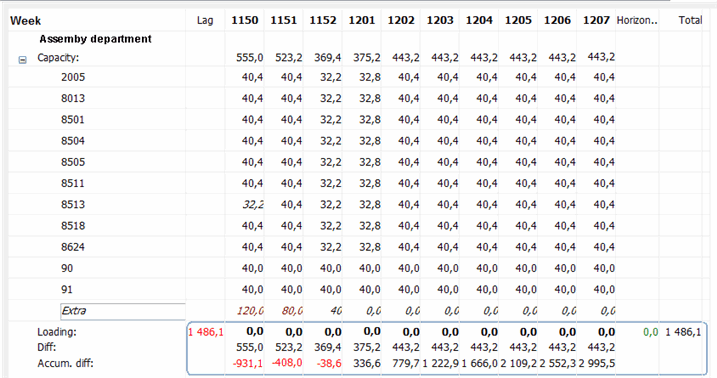Click the Extra 120,0 cell in week 1150
The height and width of the screenshot is (378, 717).
[x=250, y=311]
